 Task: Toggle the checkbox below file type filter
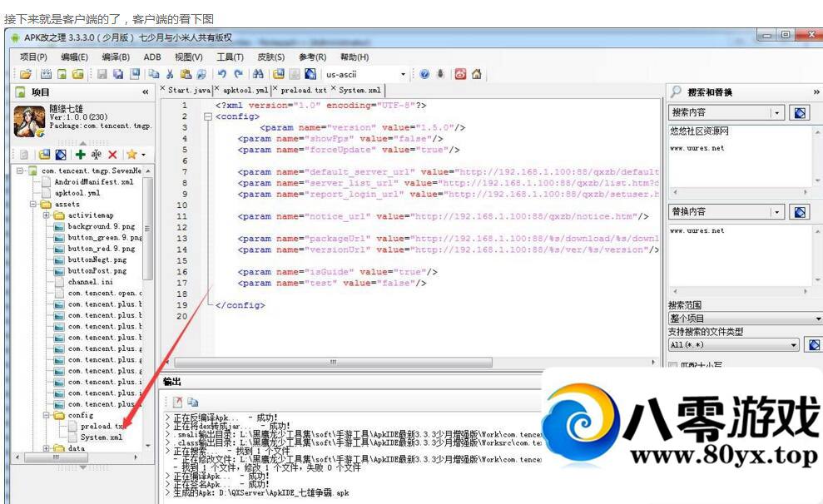673,364
